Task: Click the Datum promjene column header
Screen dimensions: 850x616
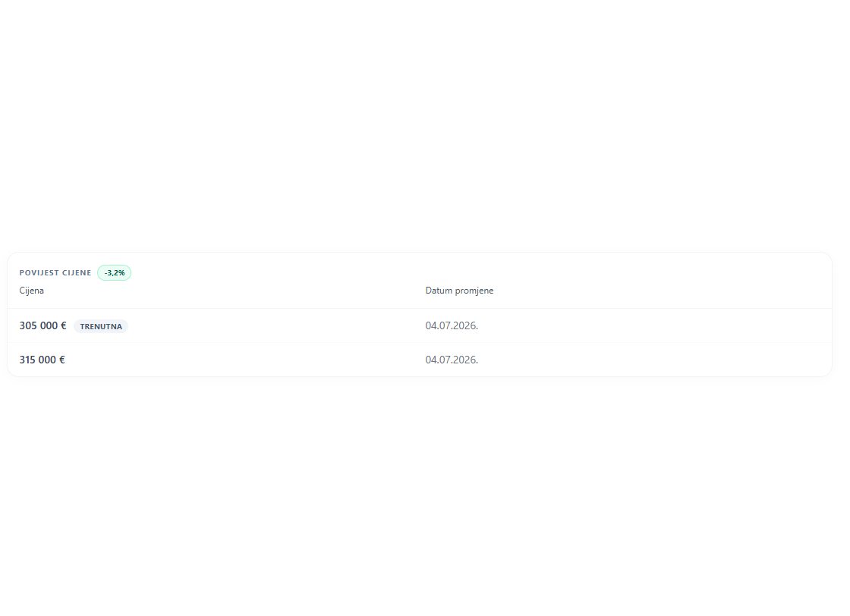Action: click(x=459, y=291)
